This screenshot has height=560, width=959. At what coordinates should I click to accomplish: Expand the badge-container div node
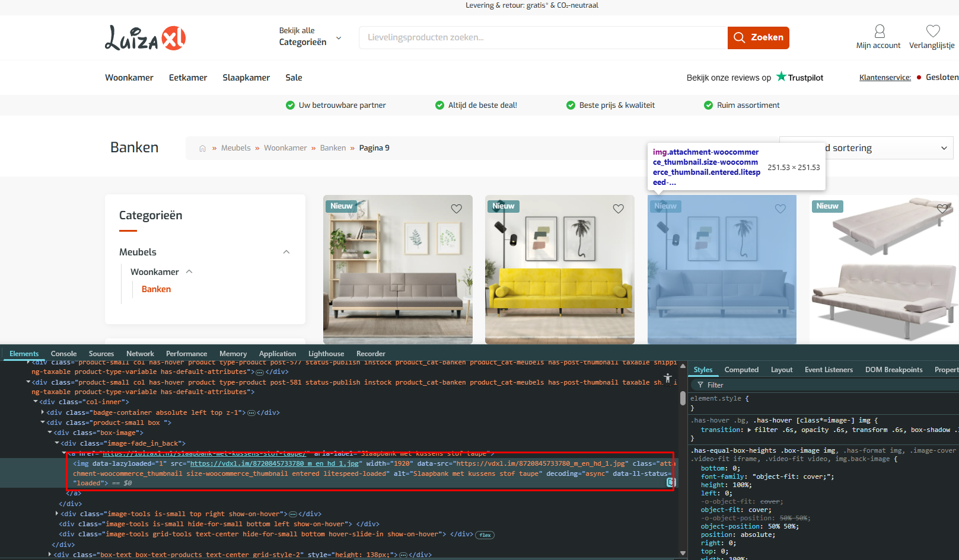click(43, 412)
